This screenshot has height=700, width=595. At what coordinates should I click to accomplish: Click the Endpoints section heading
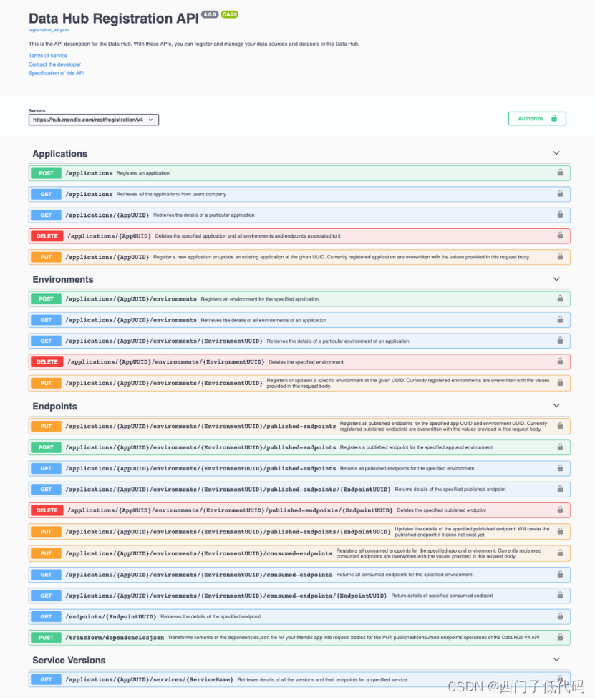[x=55, y=407]
